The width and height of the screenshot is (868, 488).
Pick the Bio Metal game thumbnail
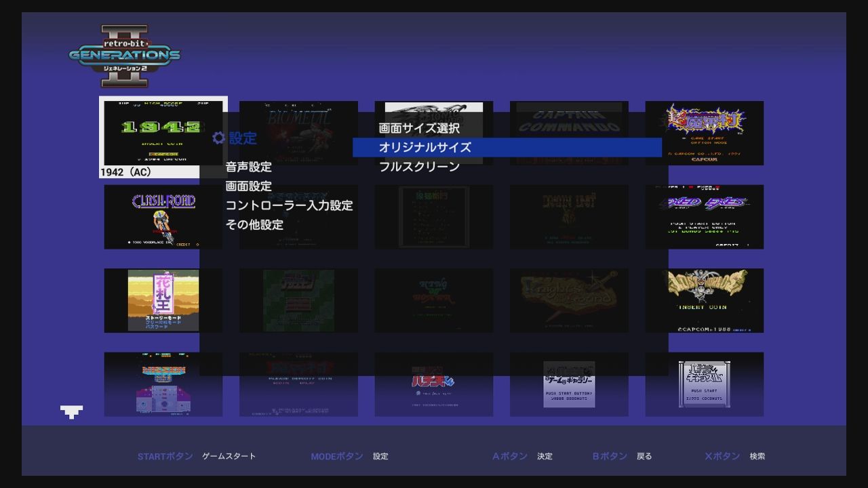pos(298,133)
